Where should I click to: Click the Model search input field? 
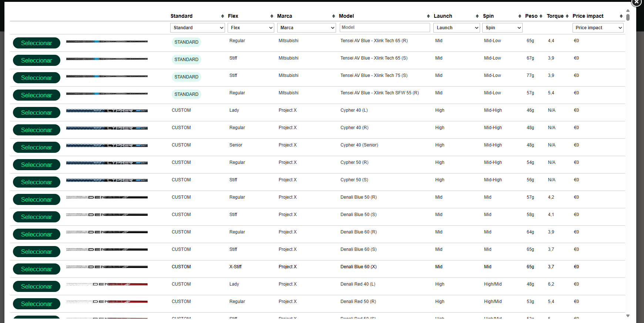point(385,27)
